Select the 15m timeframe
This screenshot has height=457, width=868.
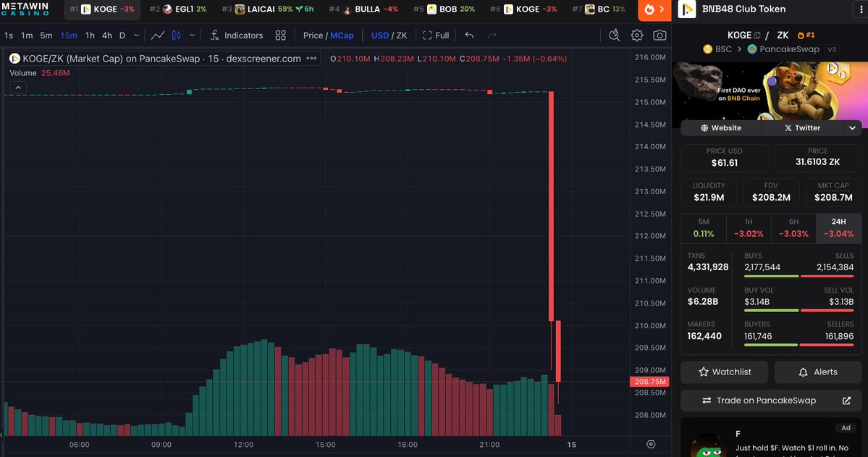point(69,35)
